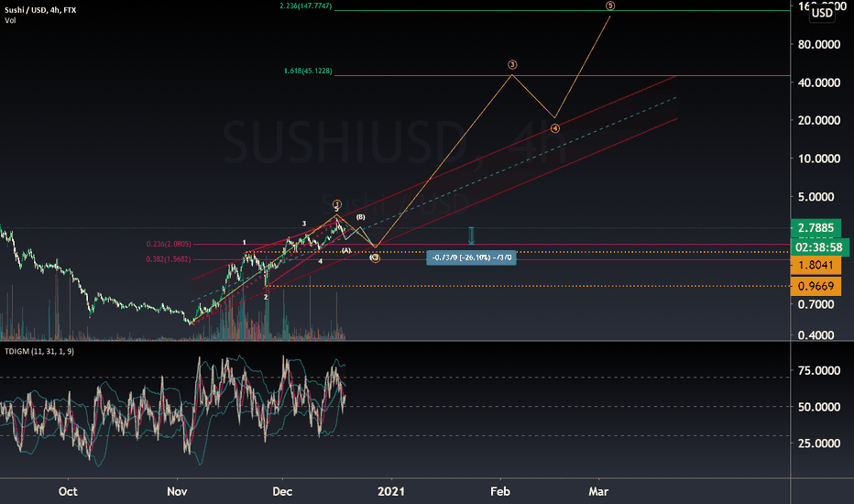Screen dimensions: 854x504
Task: Click the circled wave 5 marker at the top
Action: point(610,5)
